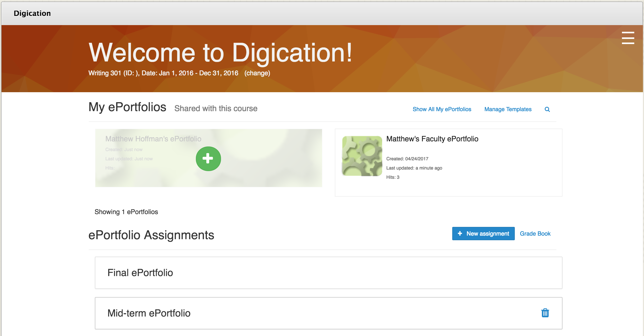The width and height of the screenshot is (644, 336).
Task: Expand the Final ePortfolio assignment
Action: coord(140,272)
